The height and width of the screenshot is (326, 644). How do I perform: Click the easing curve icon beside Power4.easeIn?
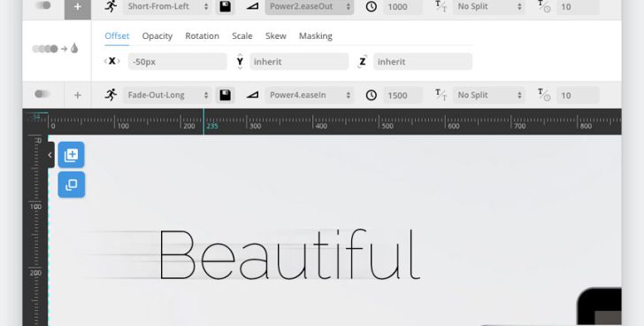coord(253,95)
